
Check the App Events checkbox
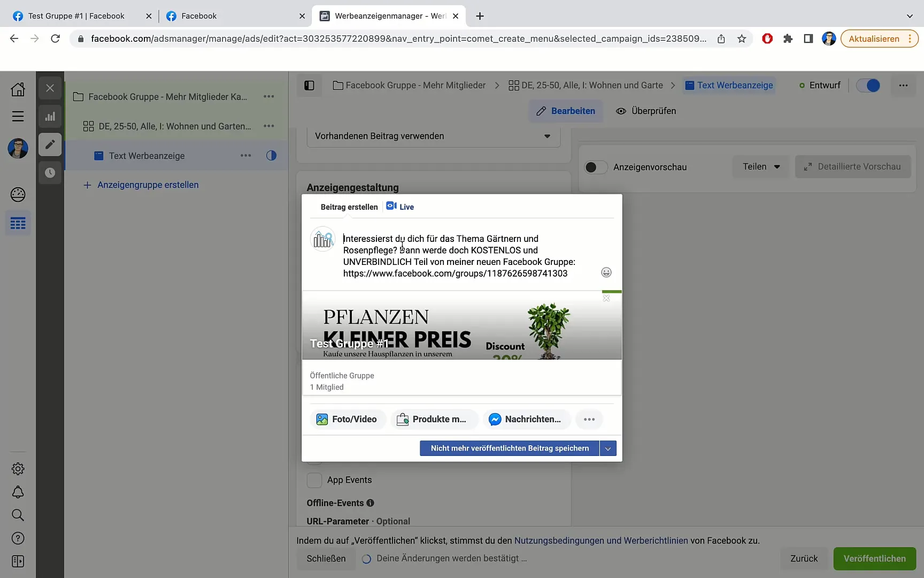point(314,480)
